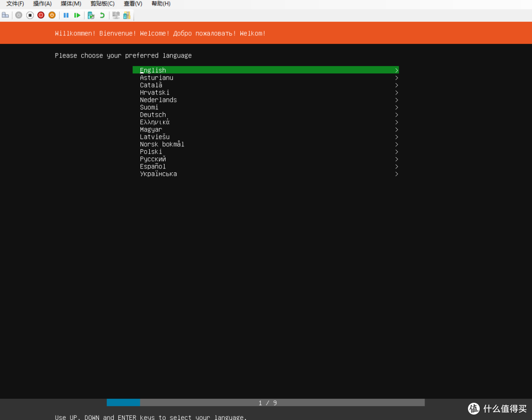Open the 剪贴板(C) menu

point(102,4)
